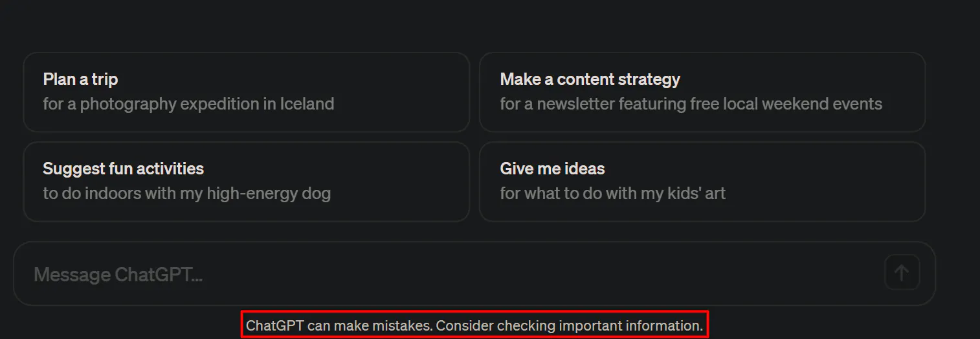Screen dimensions: 980x339
Task: Click the high-energy dog indoor activities text
Action: (186, 193)
